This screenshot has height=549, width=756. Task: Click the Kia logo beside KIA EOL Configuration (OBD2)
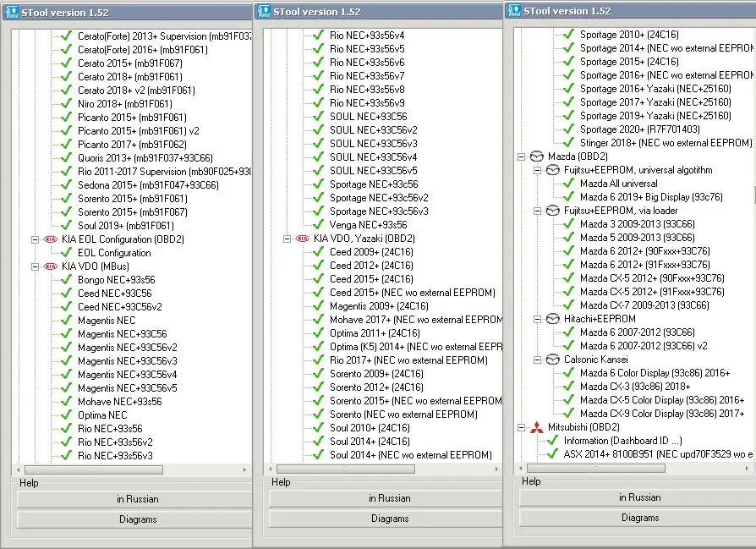point(51,239)
